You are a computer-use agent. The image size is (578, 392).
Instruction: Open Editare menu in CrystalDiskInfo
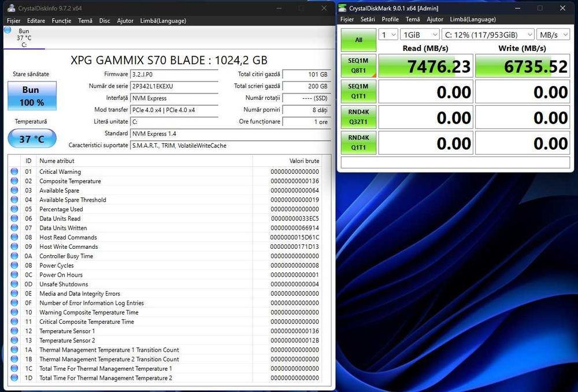tap(36, 21)
